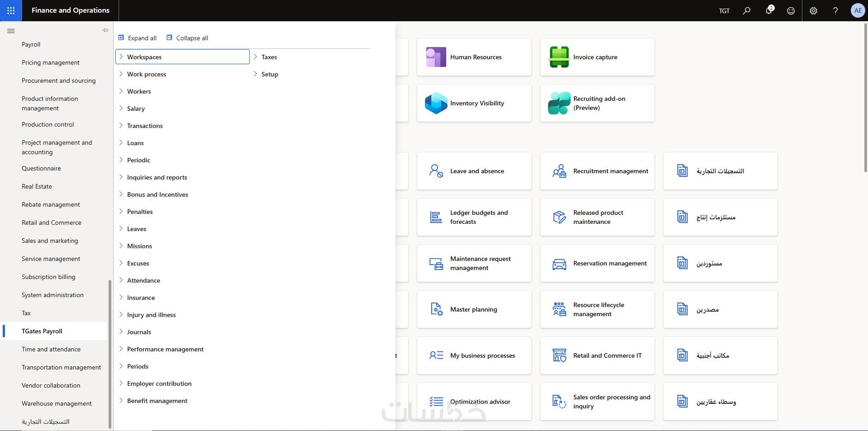Image resolution: width=868 pixels, height=431 pixels.
Task: Click the Inventory Visibility app icon
Action: tap(436, 103)
